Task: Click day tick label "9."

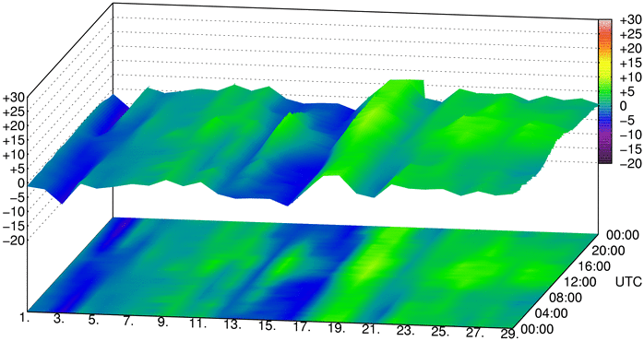Action: tap(163, 323)
